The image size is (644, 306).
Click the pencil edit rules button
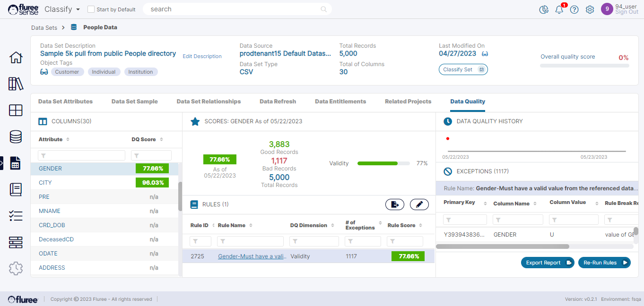click(419, 204)
